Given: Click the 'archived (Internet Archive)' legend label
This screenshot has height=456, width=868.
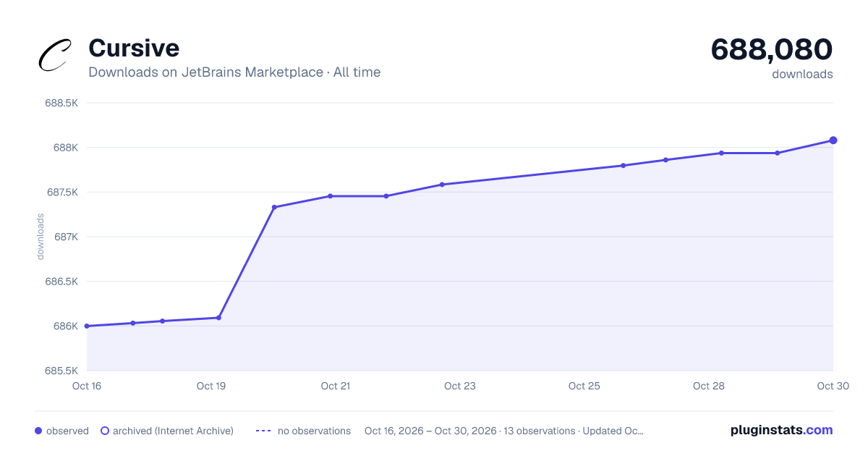Looking at the screenshot, I should 173,431.
